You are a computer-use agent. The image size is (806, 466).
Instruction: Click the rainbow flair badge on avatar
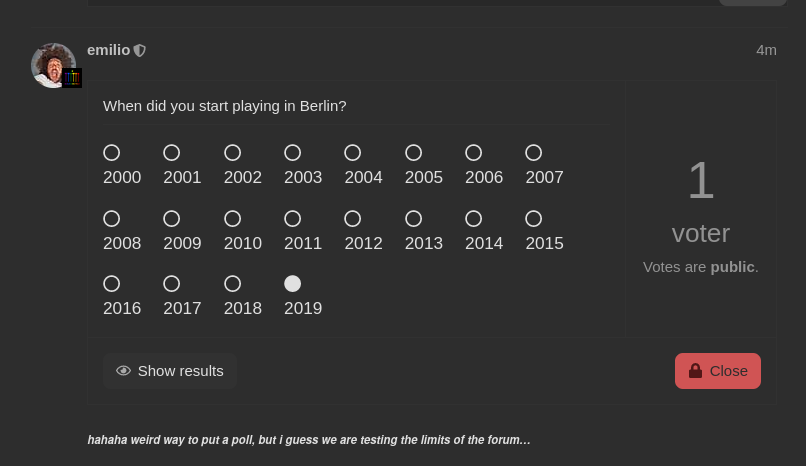[x=72, y=78]
